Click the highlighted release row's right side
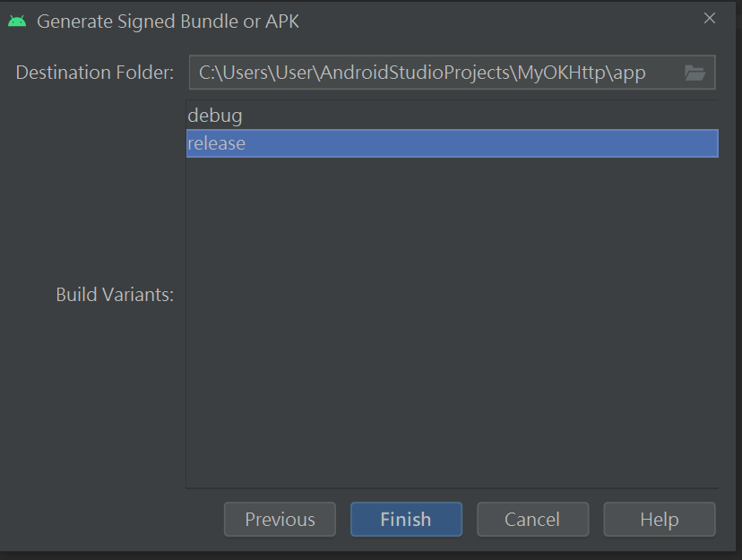The image size is (742, 560). click(615, 143)
